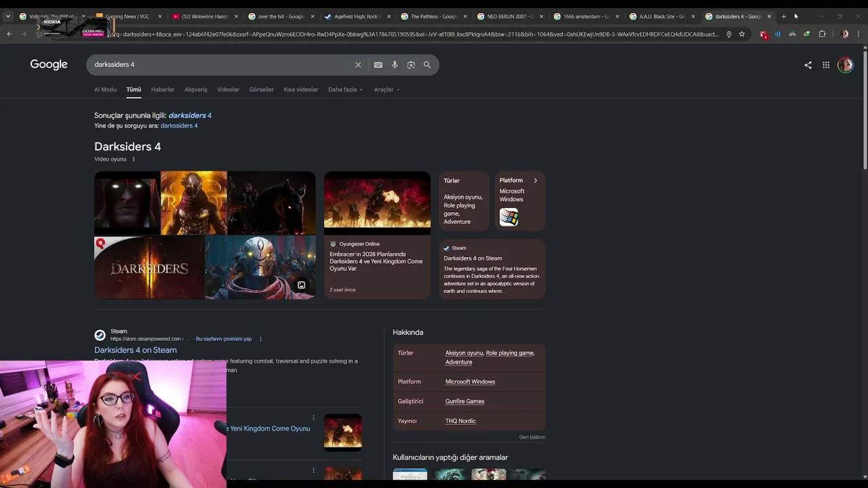The height and width of the screenshot is (488, 868).
Task: Expand the Araçlar tools dropdown
Action: pyautogui.click(x=387, y=89)
